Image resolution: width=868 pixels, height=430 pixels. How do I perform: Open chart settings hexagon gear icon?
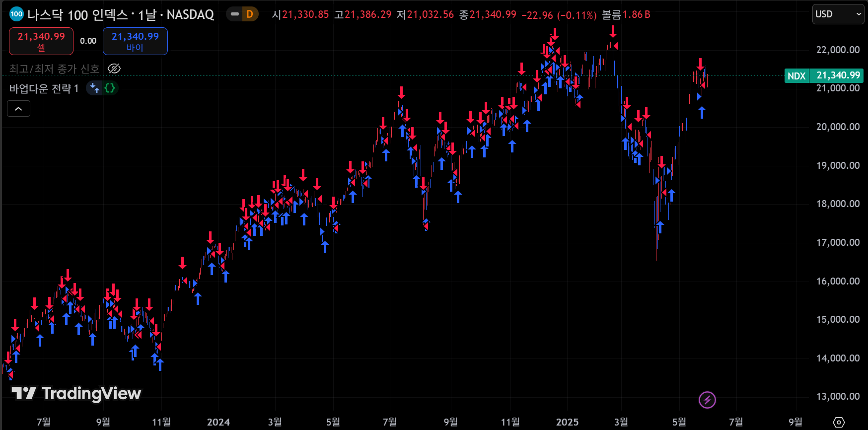(x=839, y=422)
